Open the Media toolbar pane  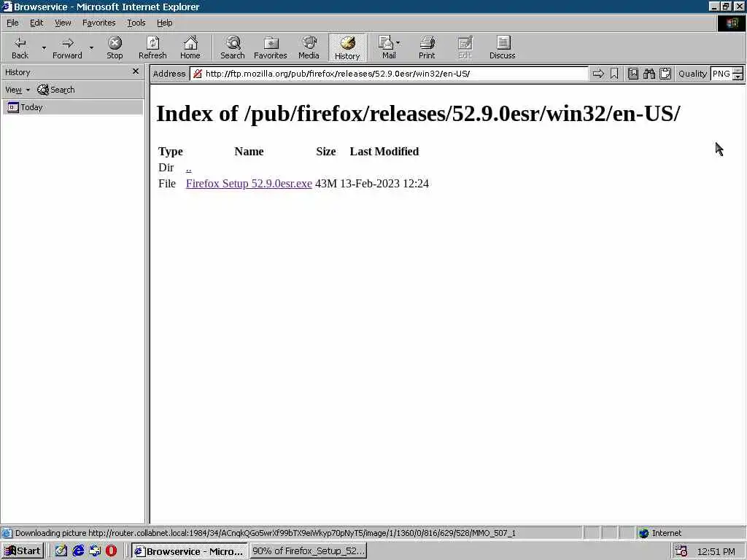309,47
